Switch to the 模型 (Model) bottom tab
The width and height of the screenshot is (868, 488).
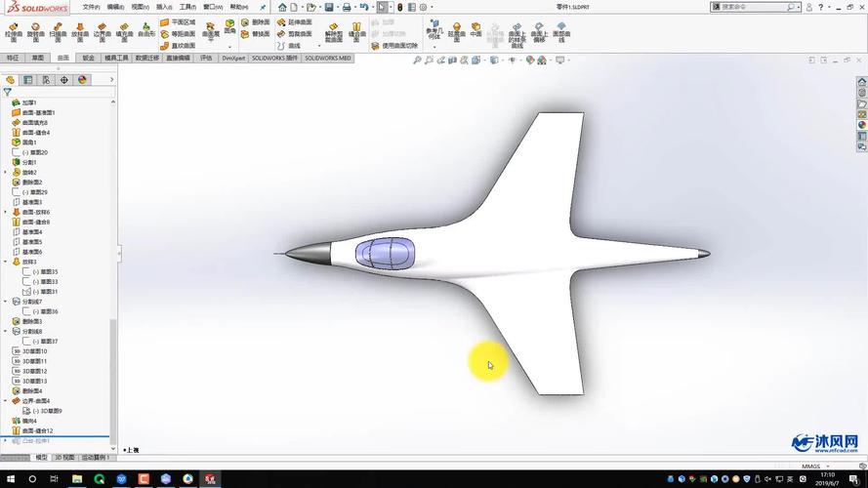click(x=41, y=457)
